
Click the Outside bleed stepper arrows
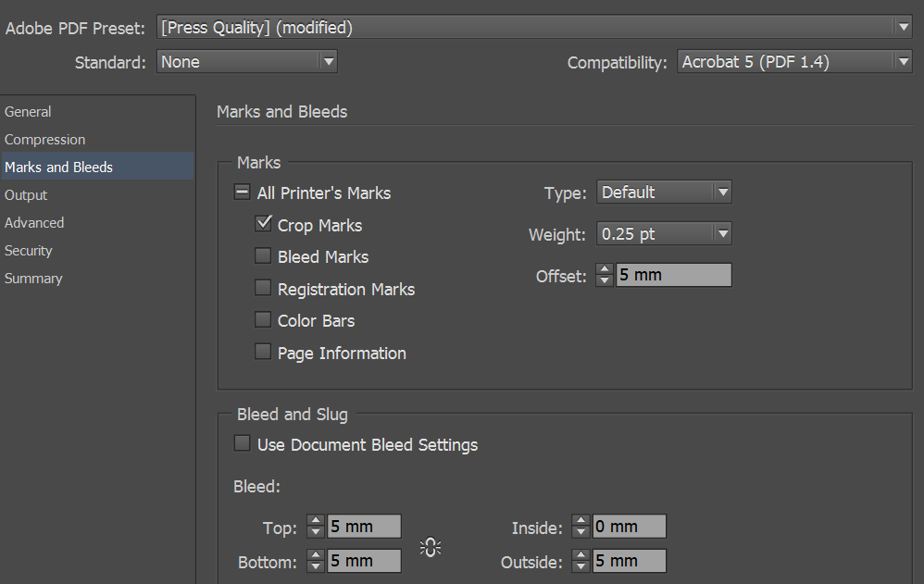(581, 561)
